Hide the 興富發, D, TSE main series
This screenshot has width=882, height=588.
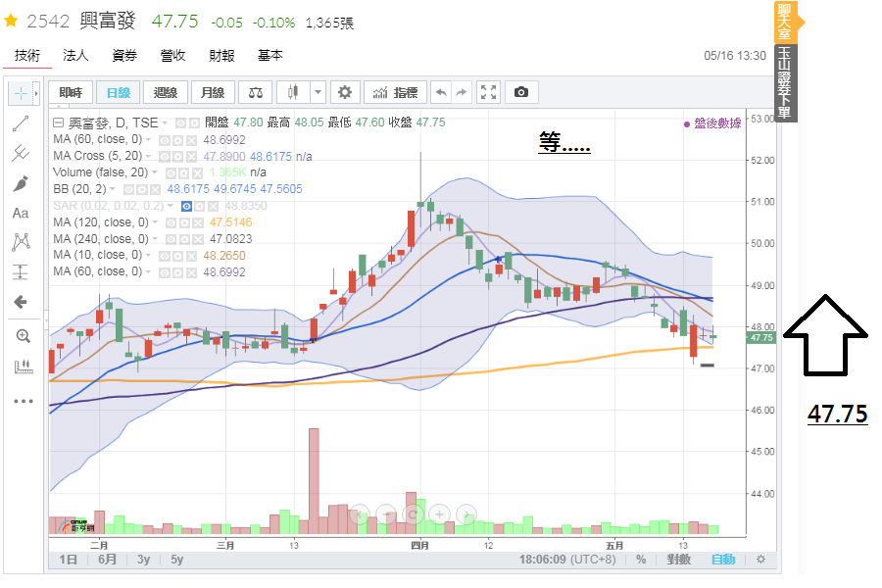point(180,122)
